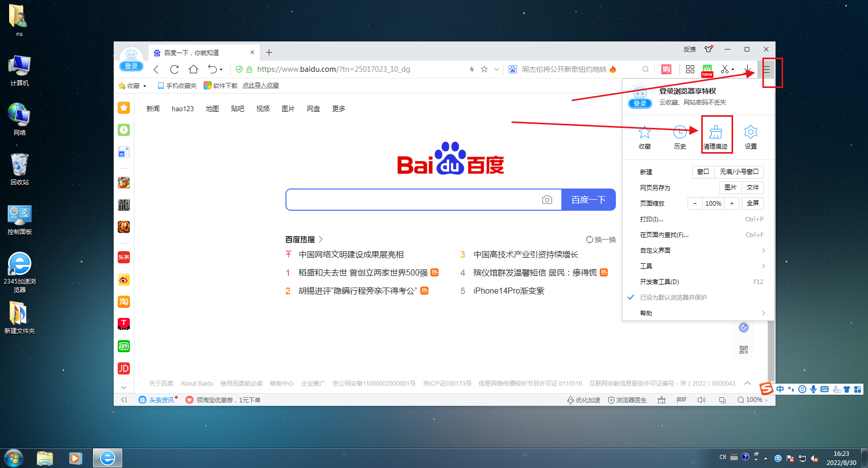Reload the page with refresh icon
868x468 pixels.
[174, 69]
